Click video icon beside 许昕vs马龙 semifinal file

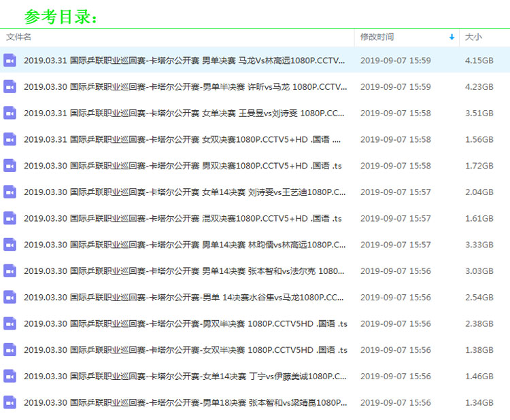[x=10, y=86]
